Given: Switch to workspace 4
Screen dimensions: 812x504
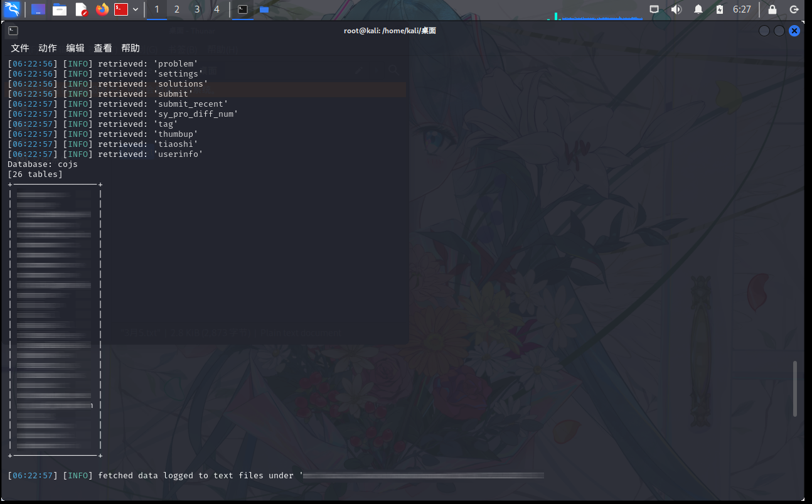Looking at the screenshot, I should point(216,9).
